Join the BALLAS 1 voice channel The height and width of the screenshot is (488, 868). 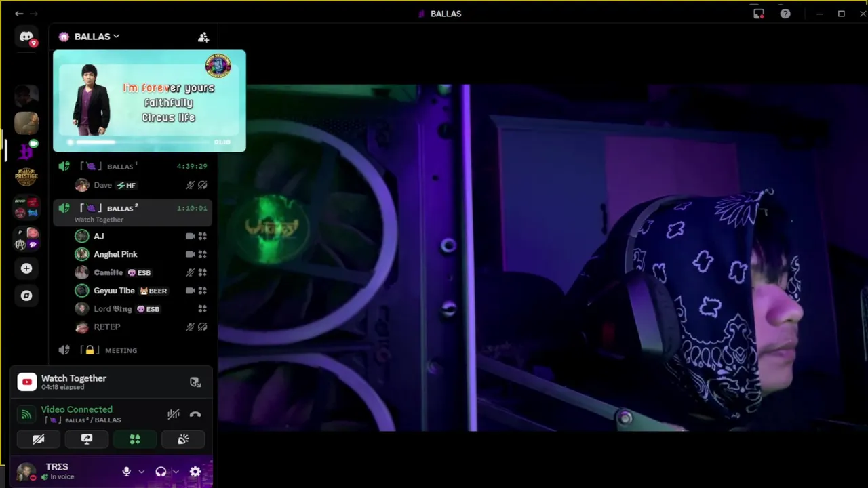point(133,166)
